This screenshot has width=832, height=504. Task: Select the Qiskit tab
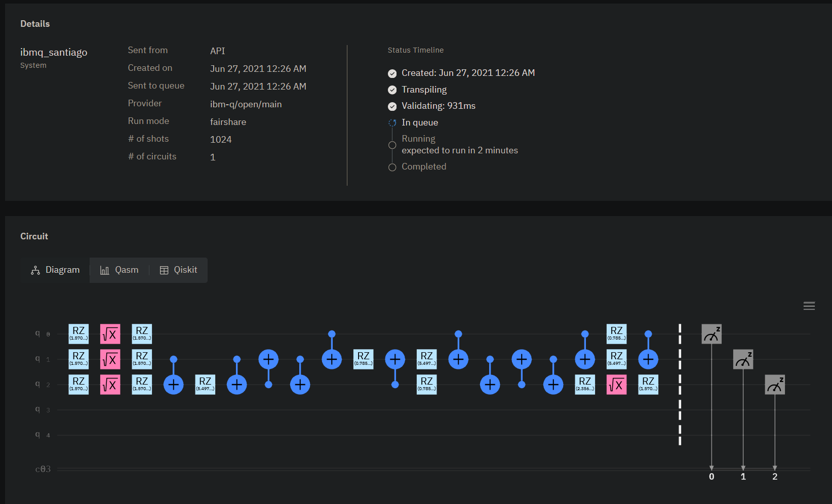click(178, 270)
